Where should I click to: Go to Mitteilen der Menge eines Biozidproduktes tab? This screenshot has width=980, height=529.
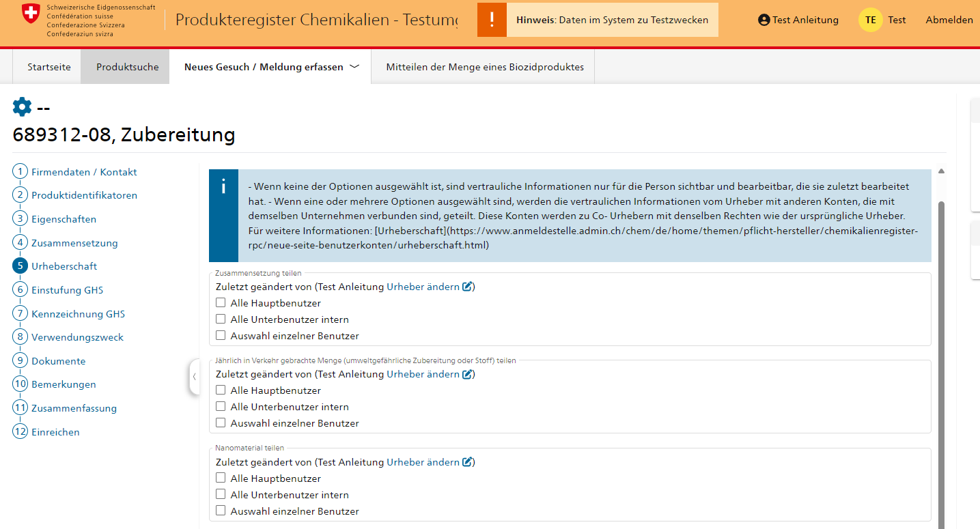(485, 67)
